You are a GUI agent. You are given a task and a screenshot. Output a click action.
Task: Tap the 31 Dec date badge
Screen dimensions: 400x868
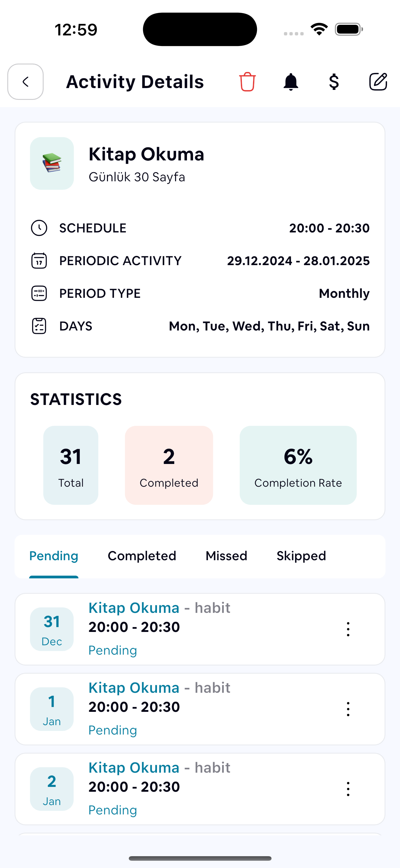coord(52,629)
